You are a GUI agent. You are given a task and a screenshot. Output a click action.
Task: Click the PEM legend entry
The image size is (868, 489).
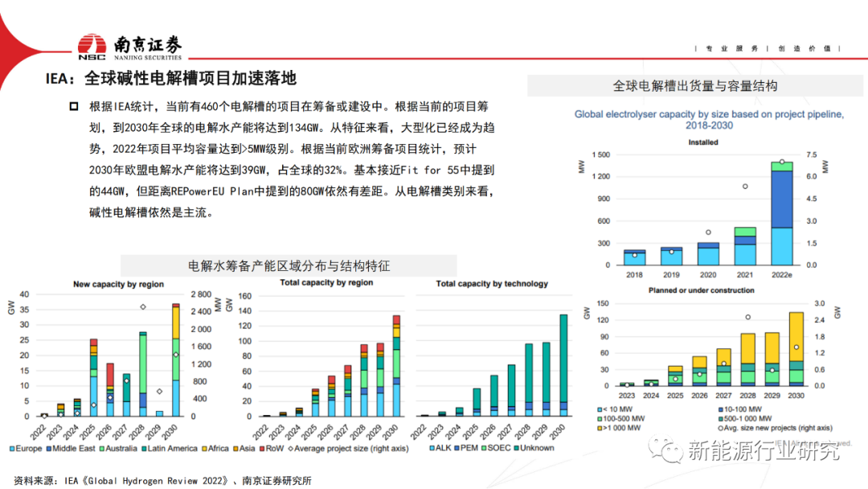coord(466,448)
